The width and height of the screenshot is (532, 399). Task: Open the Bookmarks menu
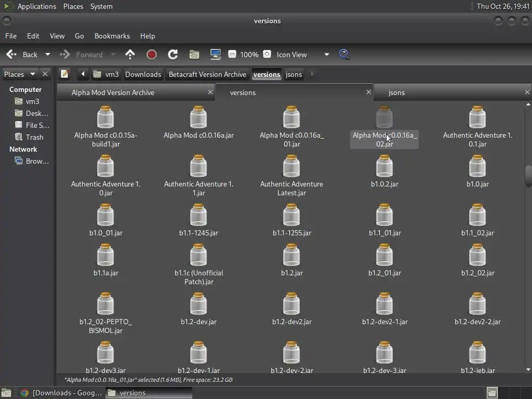(x=112, y=36)
